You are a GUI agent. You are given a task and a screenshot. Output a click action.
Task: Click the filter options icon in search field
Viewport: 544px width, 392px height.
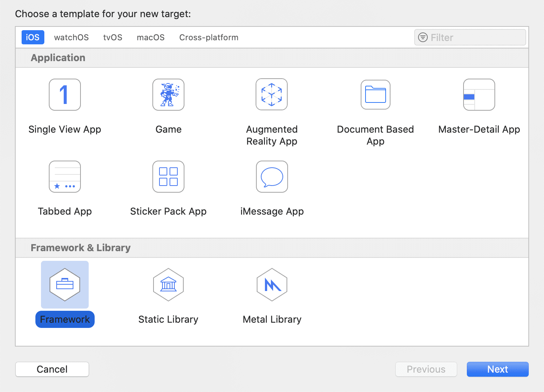(423, 37)
